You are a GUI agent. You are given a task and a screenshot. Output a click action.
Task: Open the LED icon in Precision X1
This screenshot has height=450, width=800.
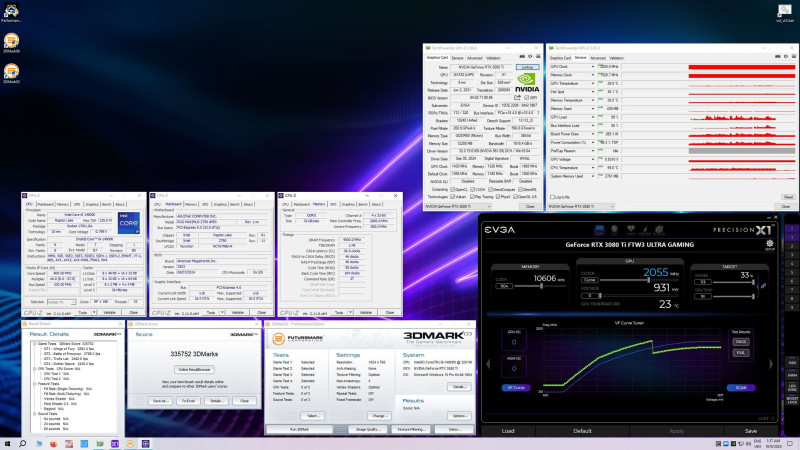tap(615, 230)
